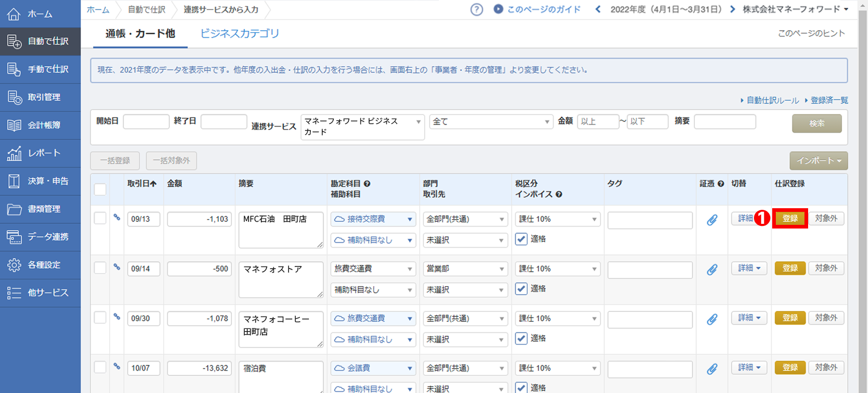
Task: Open 接待交際費 account dropdown in first row
Action: tap(373, 219)
